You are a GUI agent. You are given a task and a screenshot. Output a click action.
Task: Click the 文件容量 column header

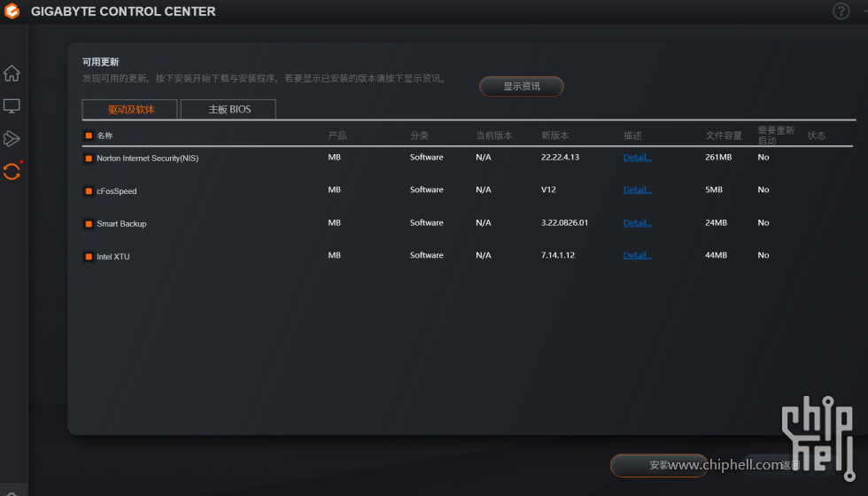click(724, 136)
